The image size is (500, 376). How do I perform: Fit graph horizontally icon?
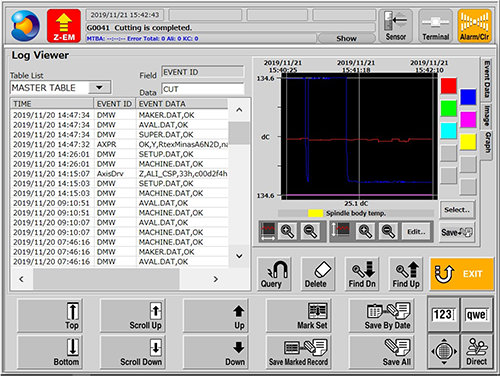268,232
